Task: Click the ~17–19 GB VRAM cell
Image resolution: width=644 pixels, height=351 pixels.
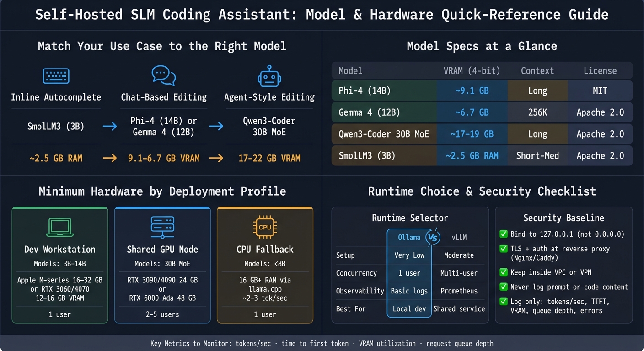Action: (472, 134)
